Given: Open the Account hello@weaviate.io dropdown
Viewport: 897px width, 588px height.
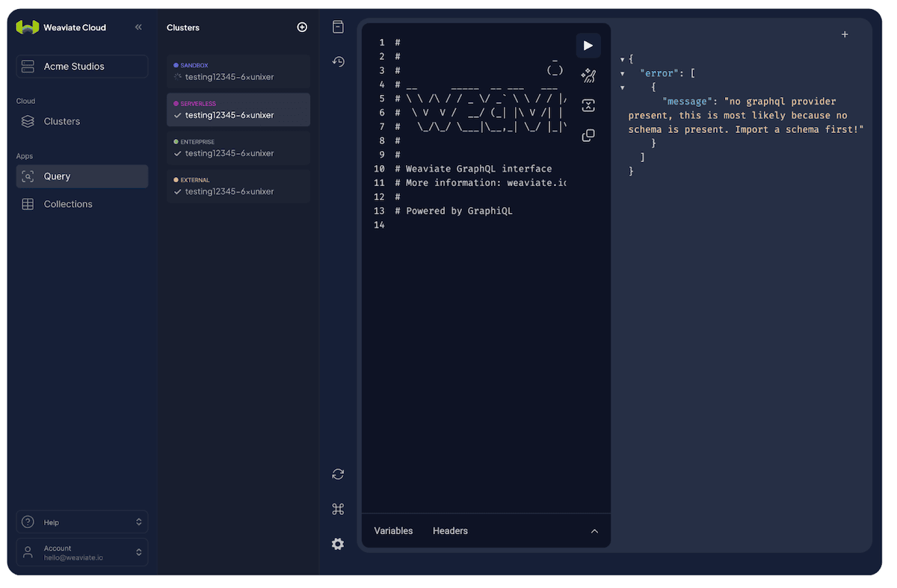Looking at the screenshot, I should coord(82,553).
